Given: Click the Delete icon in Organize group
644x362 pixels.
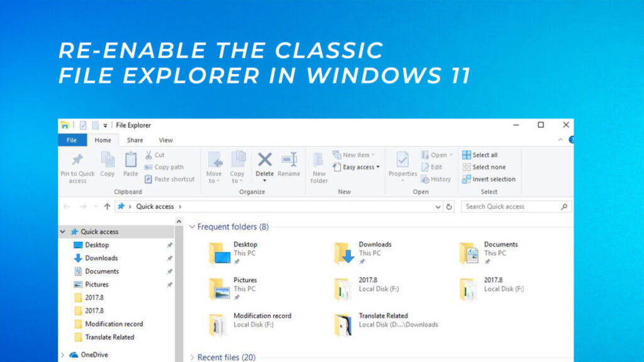Looking at the screenshot, I should point(265,160).
